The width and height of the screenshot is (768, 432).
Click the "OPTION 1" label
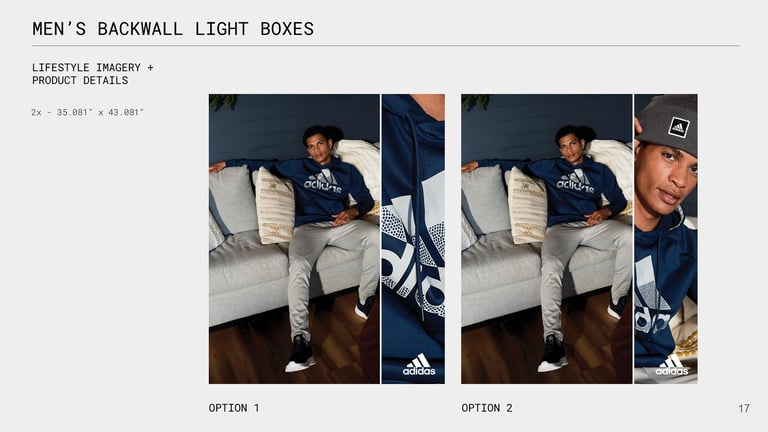[x=234, y=408]
